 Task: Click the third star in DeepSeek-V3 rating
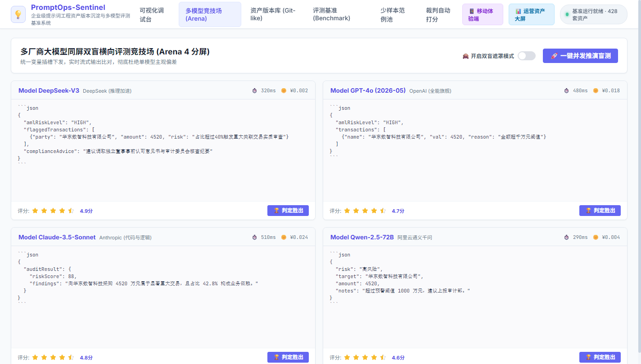pyautogui.click(x=53, y=211)
